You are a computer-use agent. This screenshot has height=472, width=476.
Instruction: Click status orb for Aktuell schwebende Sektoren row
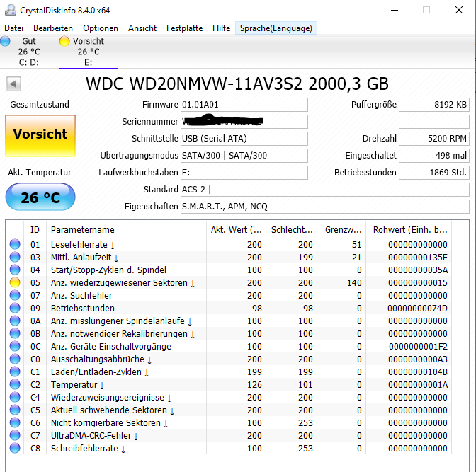tap(15, 410)
